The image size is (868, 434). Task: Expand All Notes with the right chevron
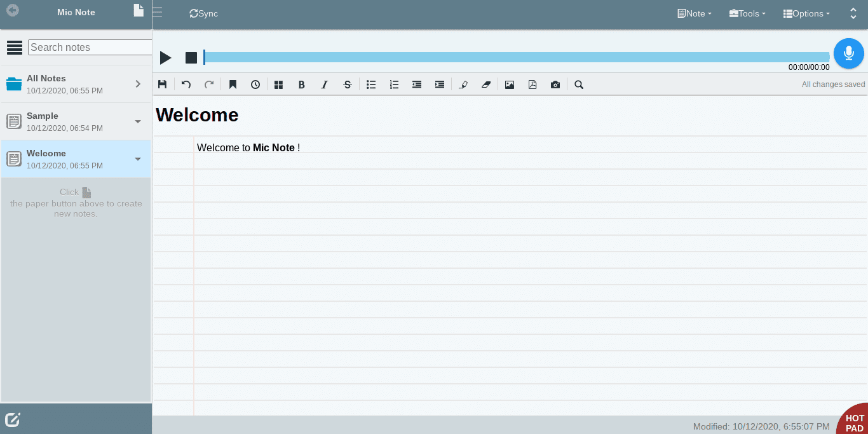pyautogui.click(x=138, y=84)
